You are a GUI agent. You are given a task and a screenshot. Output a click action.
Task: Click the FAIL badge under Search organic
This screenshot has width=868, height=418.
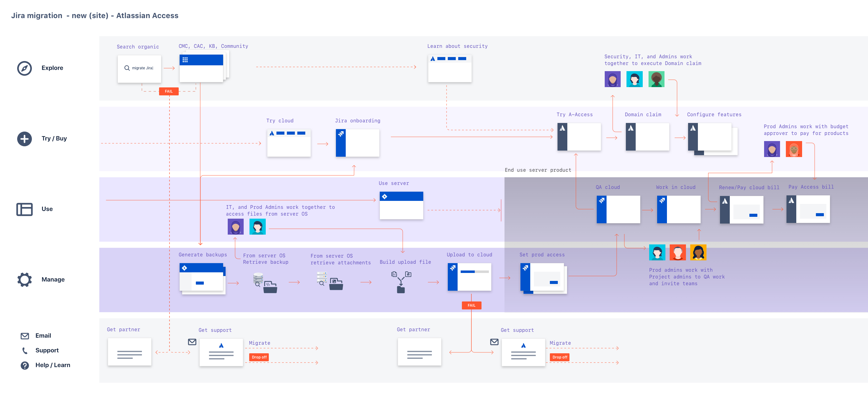pos(169,91)
